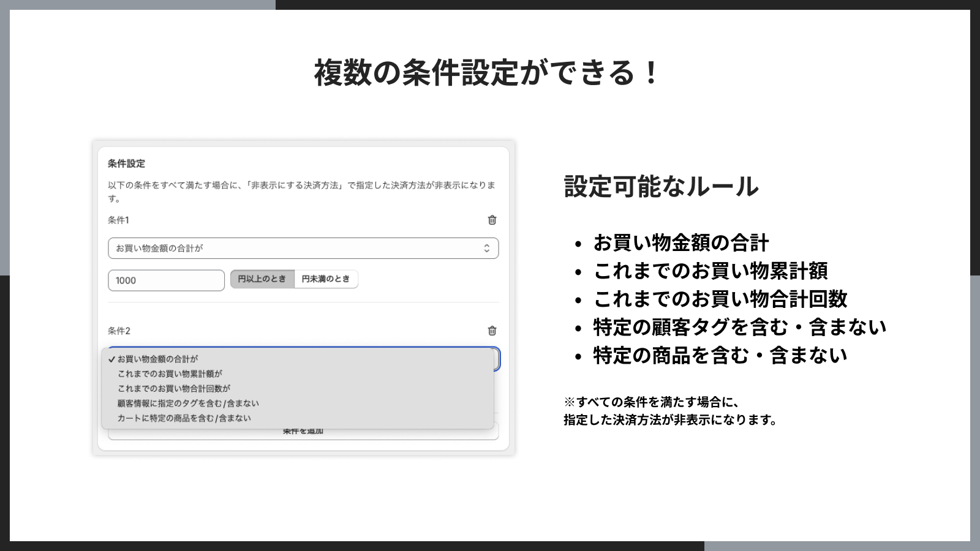Delete 条件1 using its trash icon

click(x=492, y=220)
